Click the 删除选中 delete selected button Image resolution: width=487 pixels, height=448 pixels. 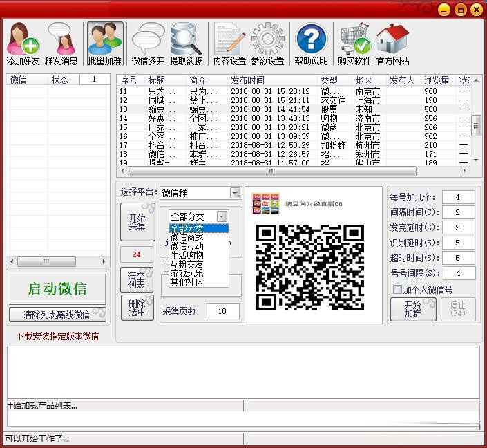tap(137, 308)
